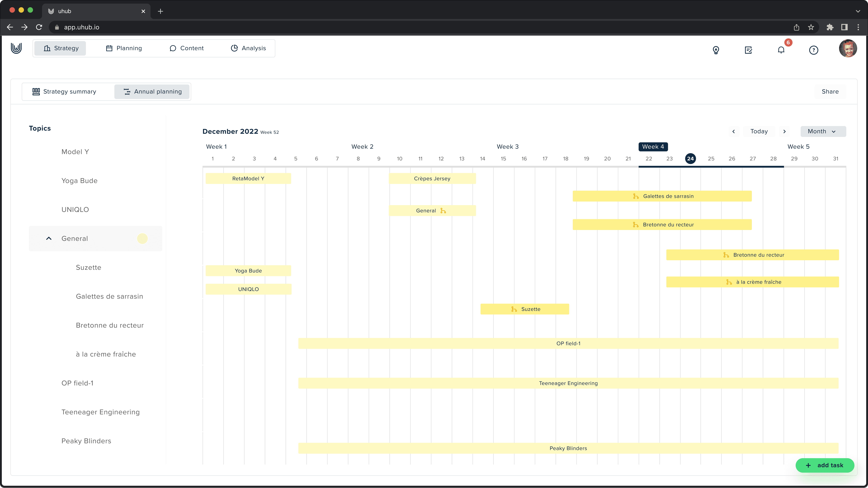Click the page share icon in address bar
This screenshot has height=488, width=868.
click(796, 27)
